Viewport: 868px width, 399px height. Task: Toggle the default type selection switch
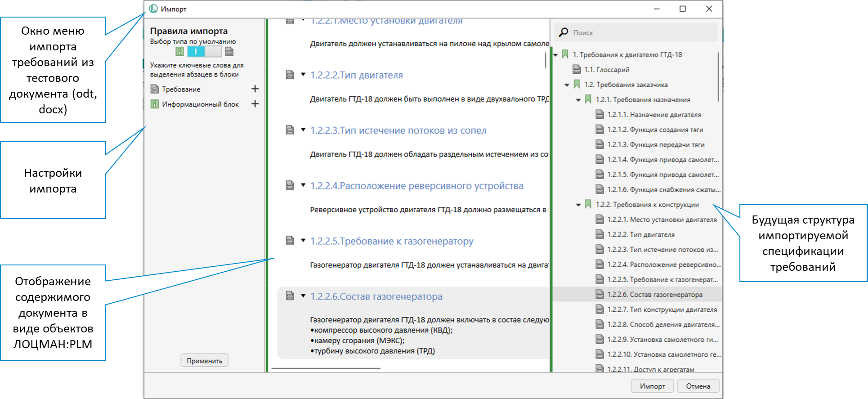pyautogui.click(x=204, y=51)
